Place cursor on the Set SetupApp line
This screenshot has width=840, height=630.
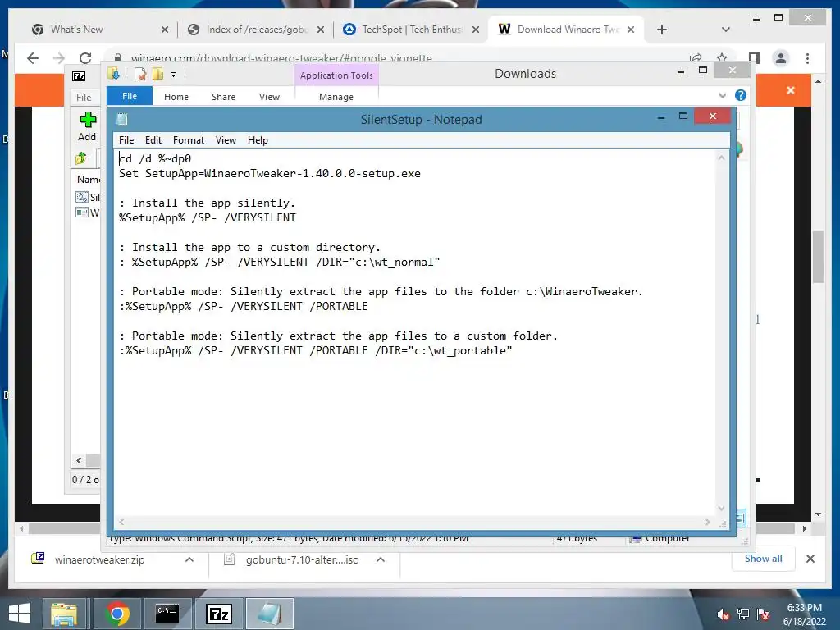[269, 174]
